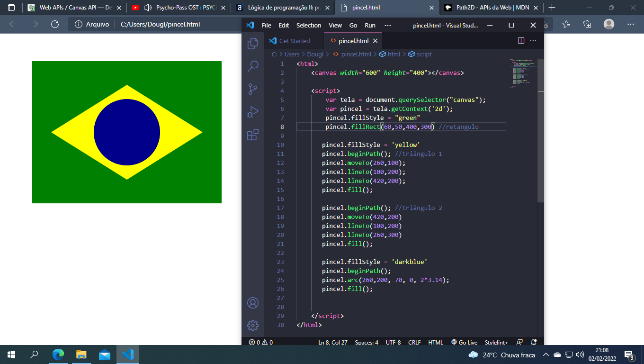Open weather widget 24°C Chuva fraca
Viewport: 644px width, 364px height.
(x=501, y=355)
